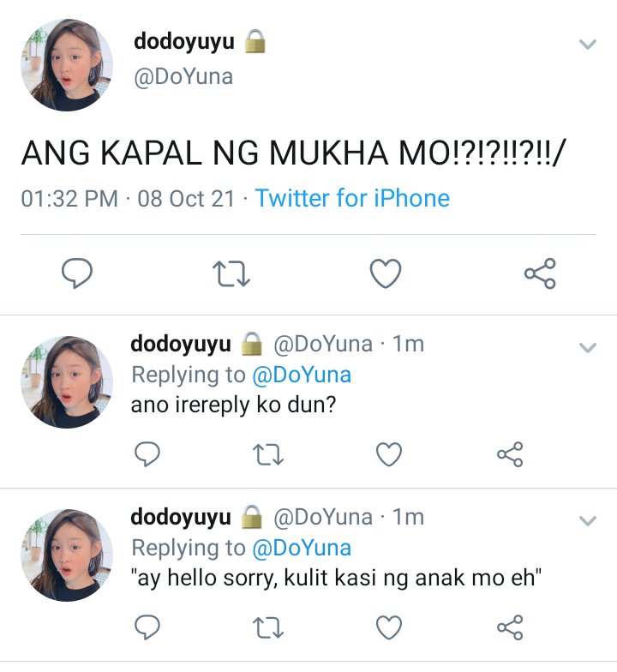
Task: Reply to the 'ay hello sorry' tweet
Action: coord(147,627)
